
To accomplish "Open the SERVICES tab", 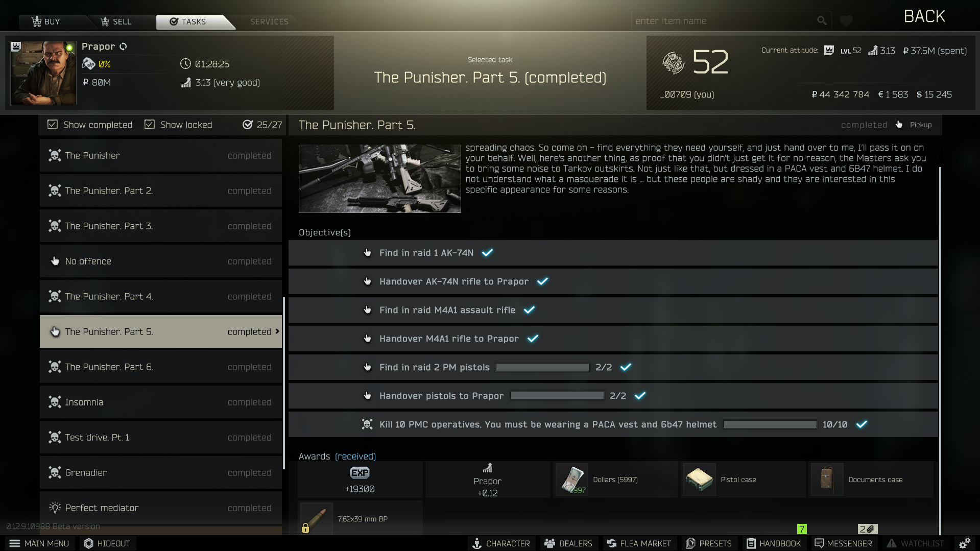I will (269, 21).
